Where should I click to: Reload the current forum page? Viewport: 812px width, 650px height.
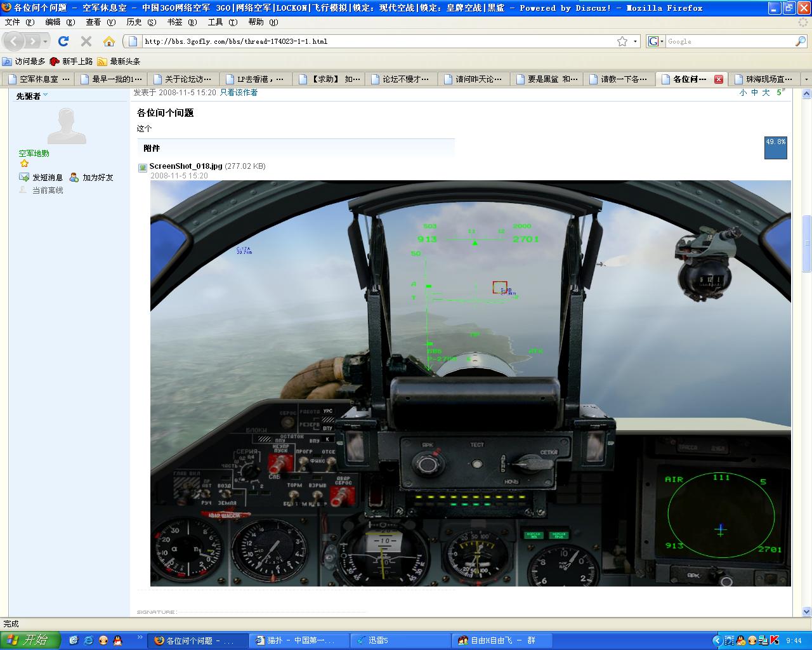pos(63,41)
